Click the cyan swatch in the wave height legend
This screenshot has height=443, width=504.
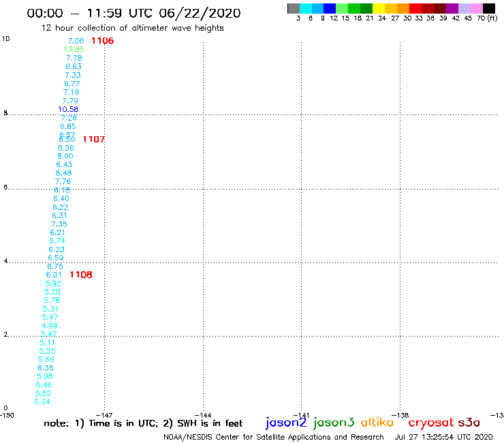(306, 8)
